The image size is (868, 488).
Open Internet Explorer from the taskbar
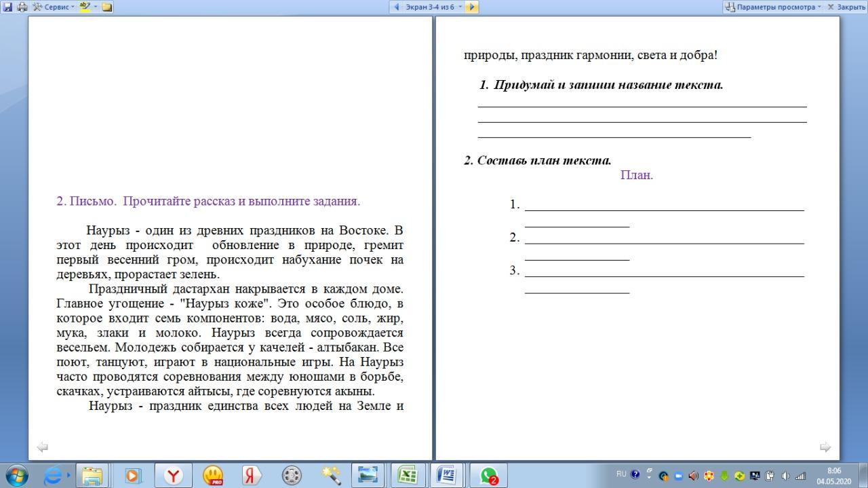point(53,476)
